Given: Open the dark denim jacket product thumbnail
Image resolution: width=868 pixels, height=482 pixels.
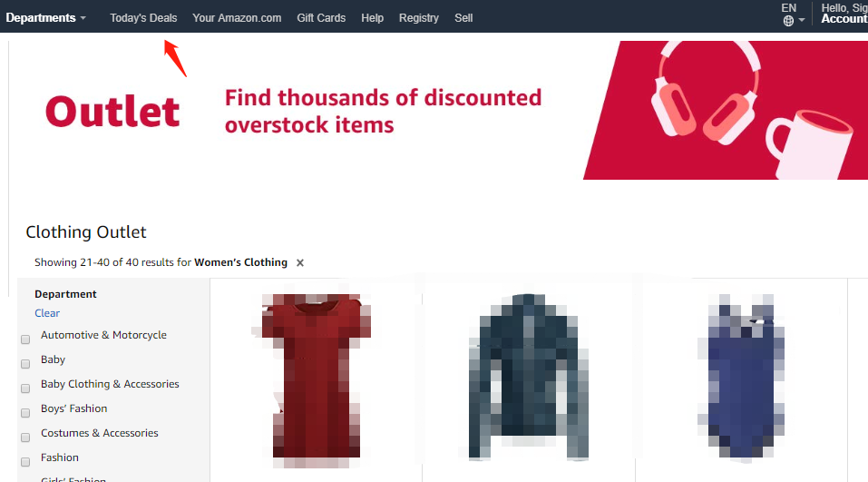Looking at the screenshot, I should tap(528, 377).
